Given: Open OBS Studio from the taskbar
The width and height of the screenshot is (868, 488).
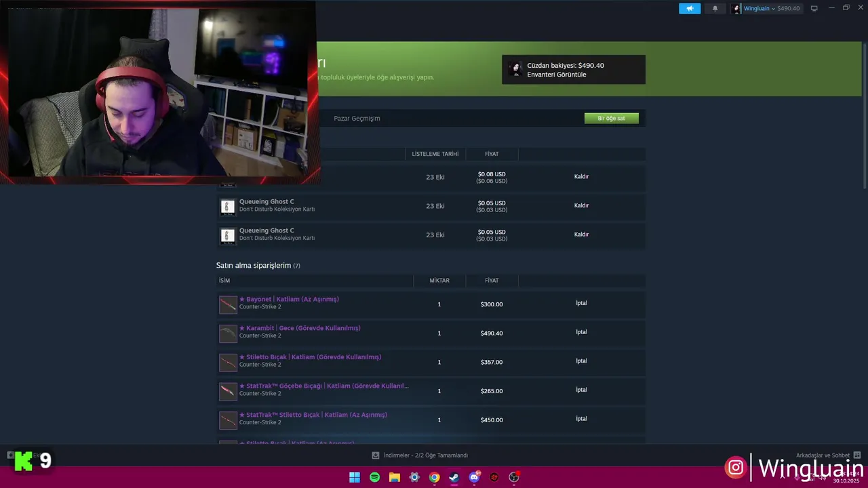Looking at the screenshot, I should pyautogui.click(x=514, y=477).
